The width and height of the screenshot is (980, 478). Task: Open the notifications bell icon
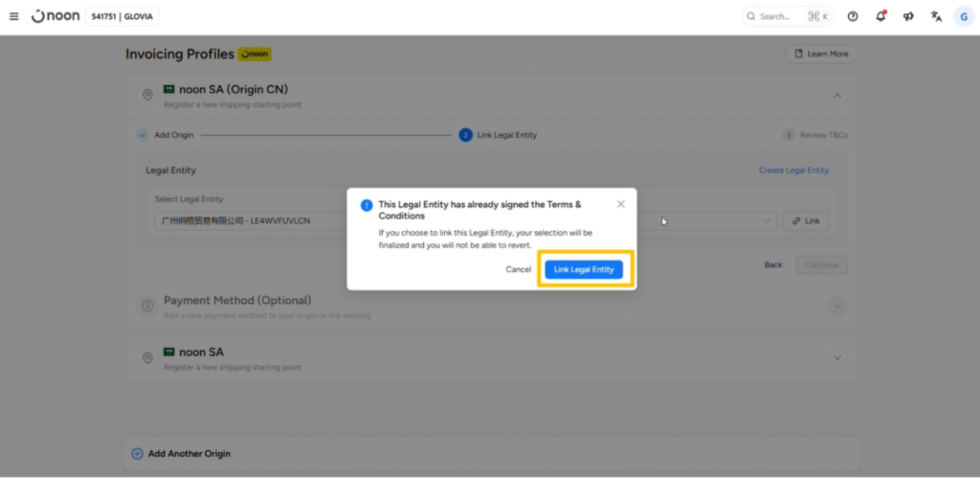[x=880, y=16]
